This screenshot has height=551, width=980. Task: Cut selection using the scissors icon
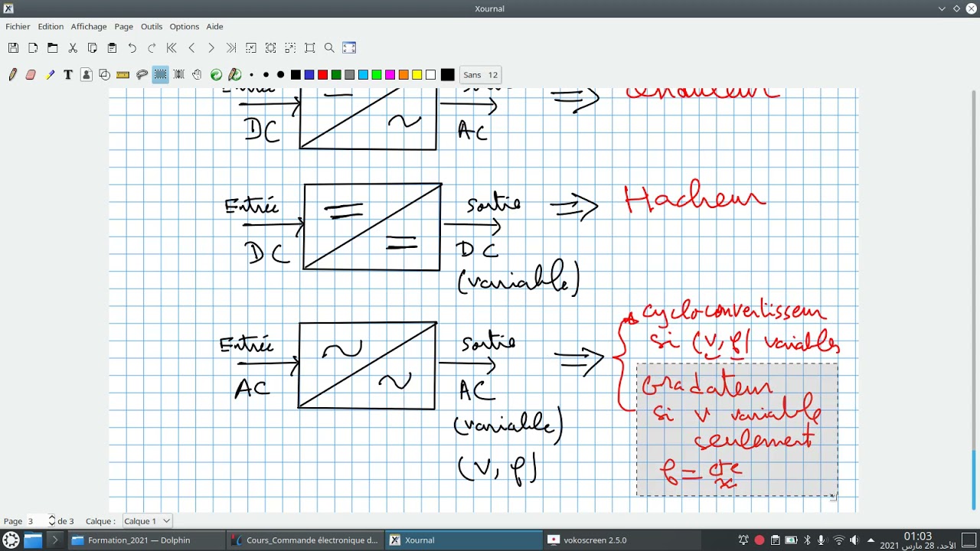(73, 47)
